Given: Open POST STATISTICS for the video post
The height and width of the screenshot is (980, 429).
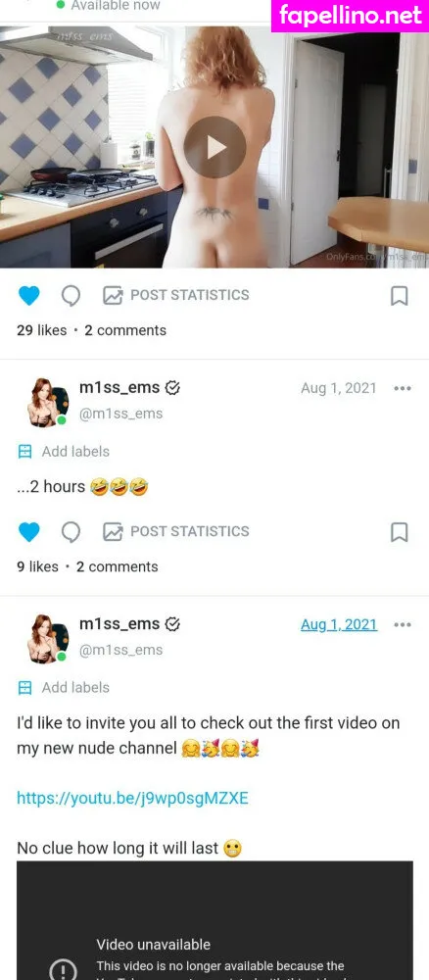Looking at the screenshot, I should (176, 295).
